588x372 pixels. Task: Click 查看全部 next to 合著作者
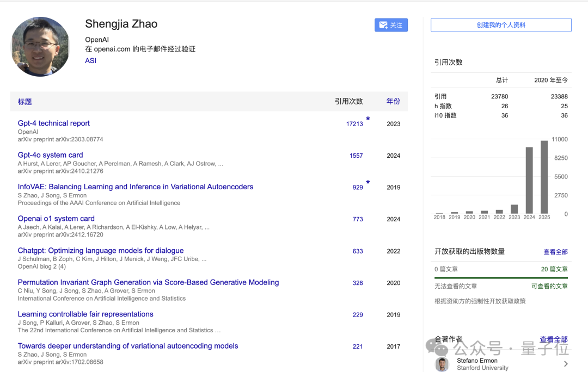pyautogui.click(x=553, y=339)
